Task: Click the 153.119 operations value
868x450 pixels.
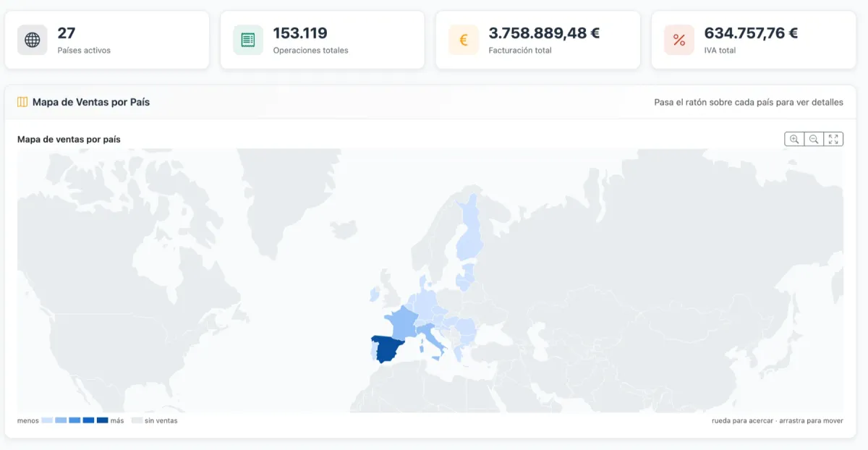Action: point(300,33)
